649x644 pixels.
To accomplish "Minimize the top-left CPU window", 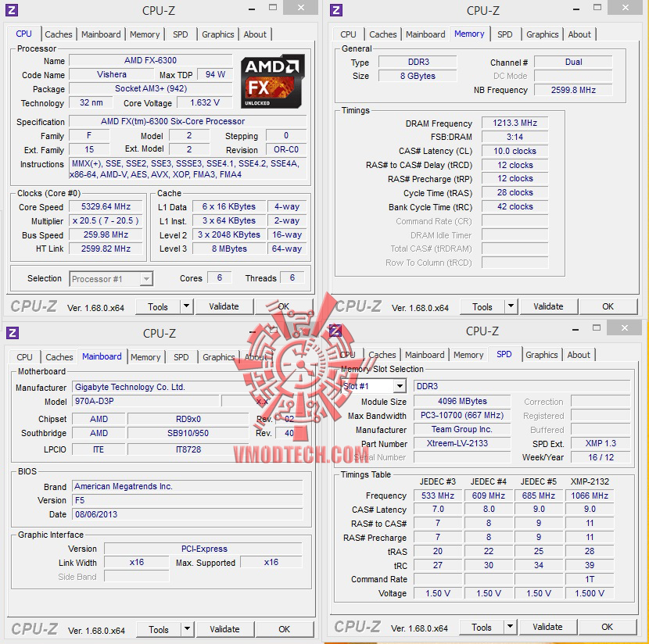I will click(x=252, y=9).
